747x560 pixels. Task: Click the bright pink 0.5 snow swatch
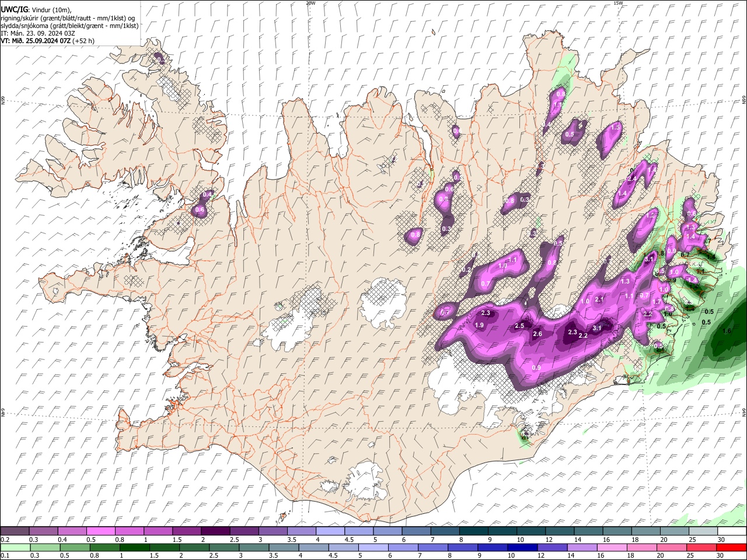[x=100, y=531]
